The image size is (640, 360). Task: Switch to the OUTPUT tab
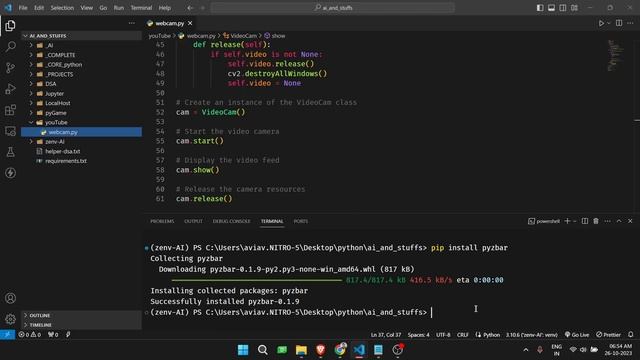193,221
